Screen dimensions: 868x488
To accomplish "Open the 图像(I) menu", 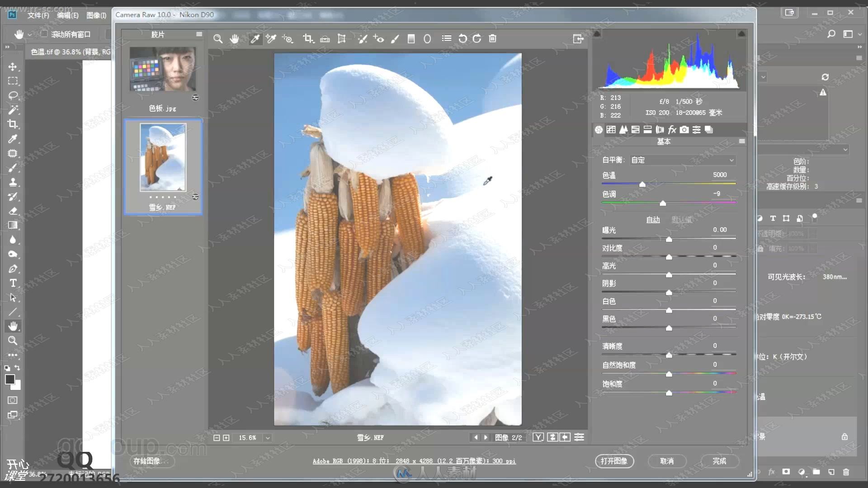I will point(96,15).
